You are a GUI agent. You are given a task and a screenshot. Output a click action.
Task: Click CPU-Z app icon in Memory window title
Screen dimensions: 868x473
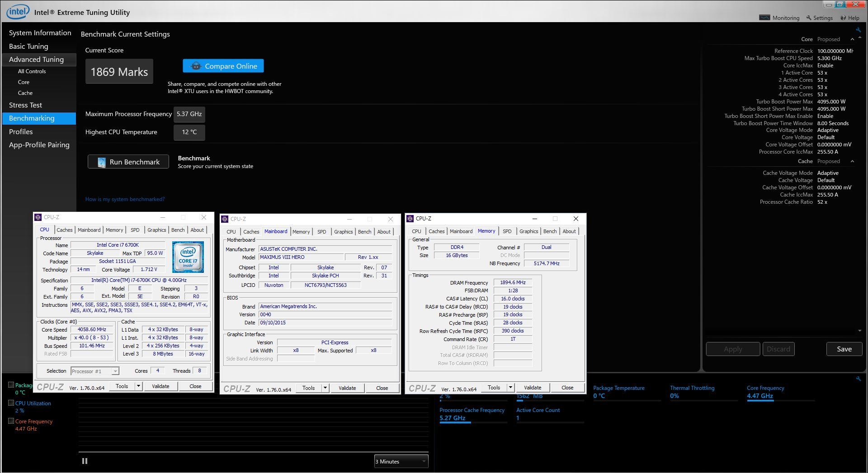[410, 219]
